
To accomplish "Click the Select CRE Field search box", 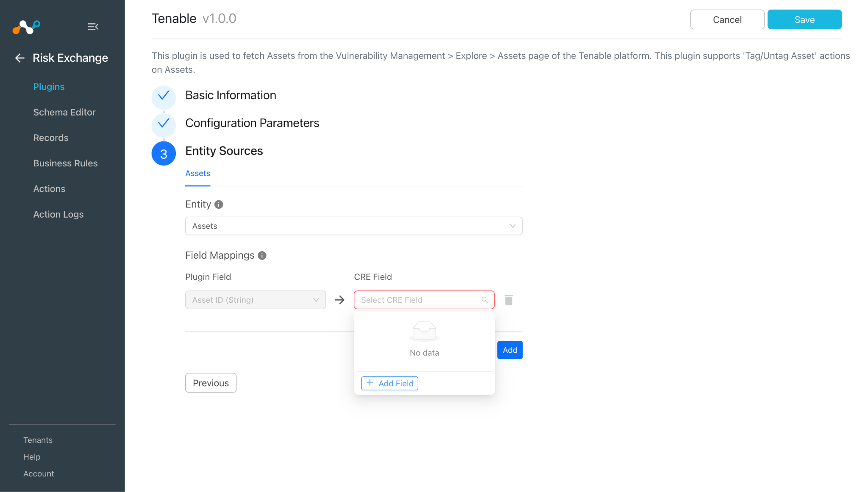I will (424, 300).
